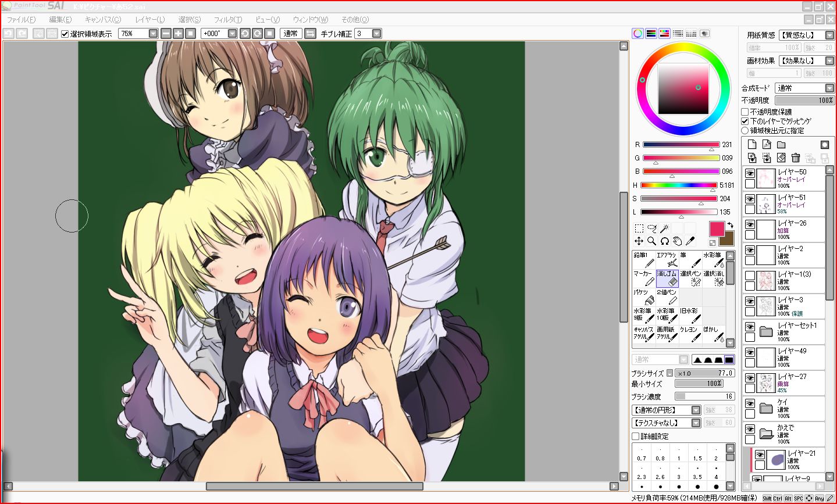The height and width of the screenshot is (504, 837).
Task: Select 領域検出元に指定 radio option
Action: point(745,131)
